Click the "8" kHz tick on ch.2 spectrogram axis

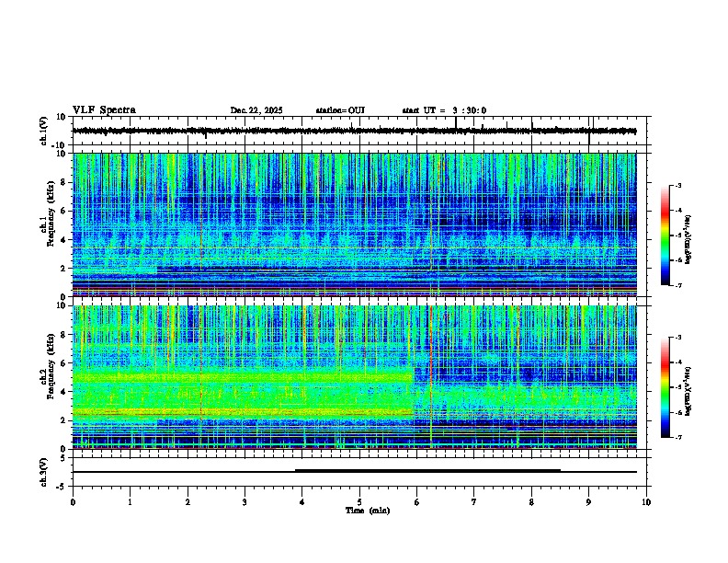coord(64,335)
